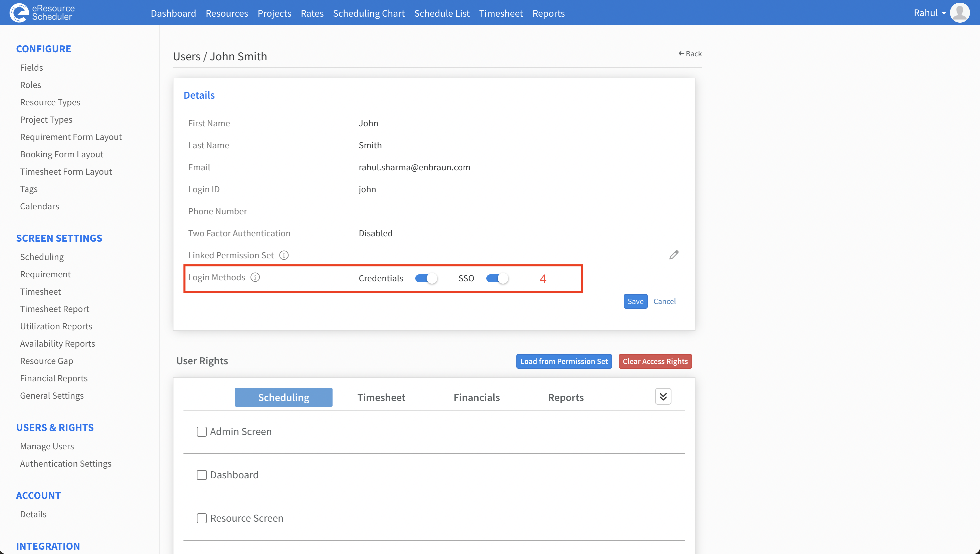The height and width of the screenshot is (554, 980).
Task: Check the Admin Screen checkbox
Action: (x=202, y=431)
